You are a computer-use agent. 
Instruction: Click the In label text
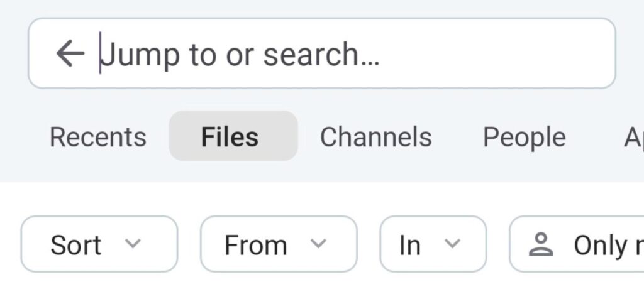click(410, 245)
